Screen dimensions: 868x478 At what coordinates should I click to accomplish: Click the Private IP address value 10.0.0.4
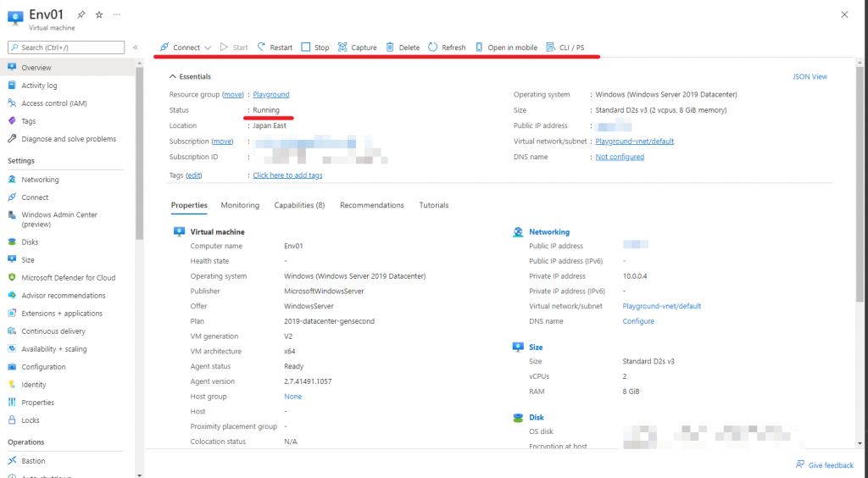pyautogui.click(x=635, y=276)
